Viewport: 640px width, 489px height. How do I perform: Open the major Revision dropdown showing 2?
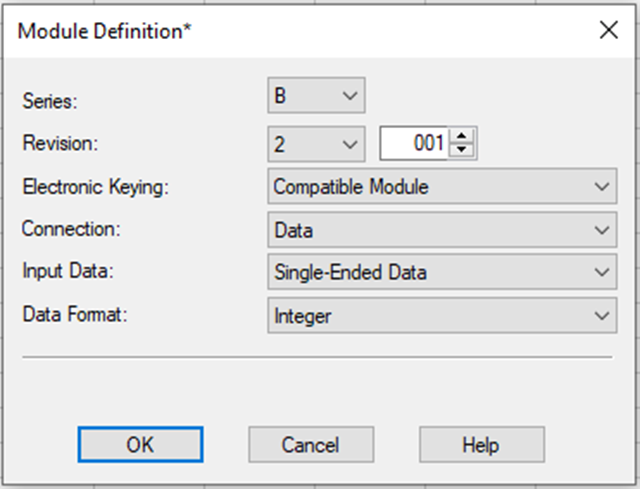point(316,144)
